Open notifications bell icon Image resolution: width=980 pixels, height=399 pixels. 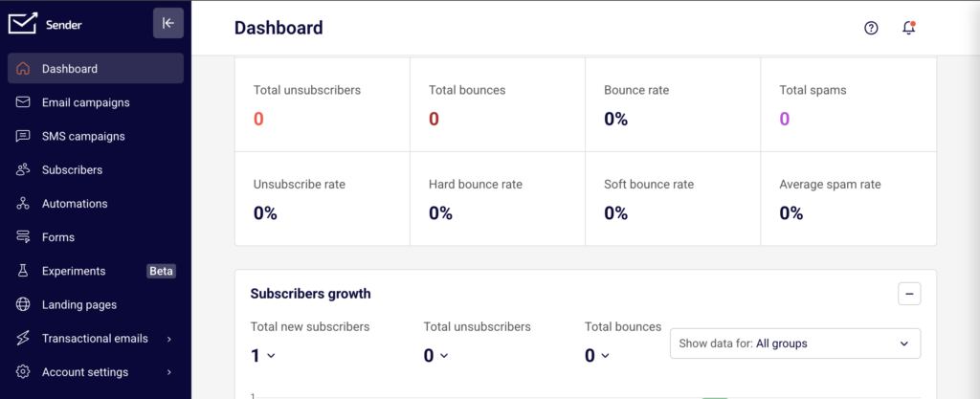click(x=909, y=28)
